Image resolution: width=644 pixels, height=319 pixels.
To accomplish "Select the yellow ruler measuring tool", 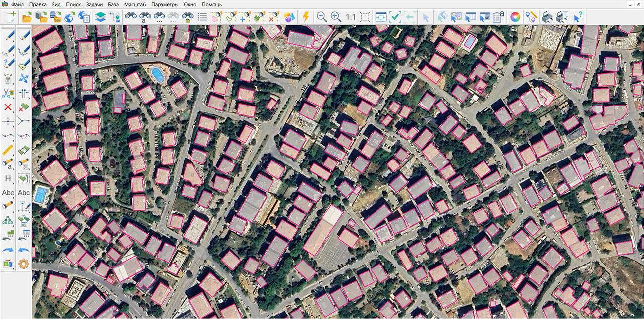I will pyautogui.click(x=8, y=150).
